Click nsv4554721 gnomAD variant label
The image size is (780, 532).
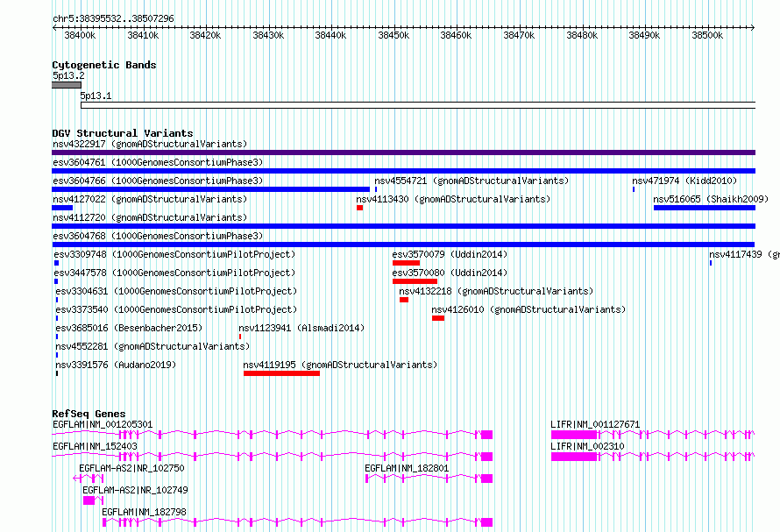pos(472,181)
